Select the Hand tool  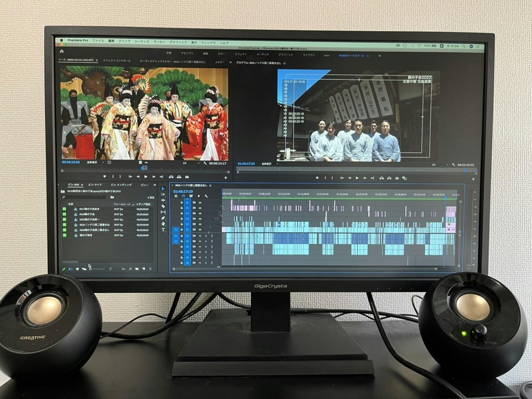tap(163, 224)
